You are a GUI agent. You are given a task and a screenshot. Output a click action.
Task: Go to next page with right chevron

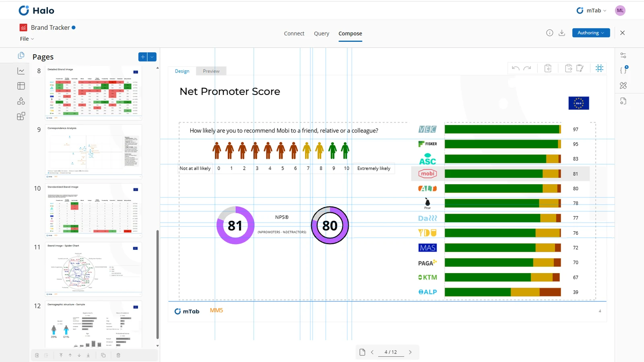click(410, 352)
